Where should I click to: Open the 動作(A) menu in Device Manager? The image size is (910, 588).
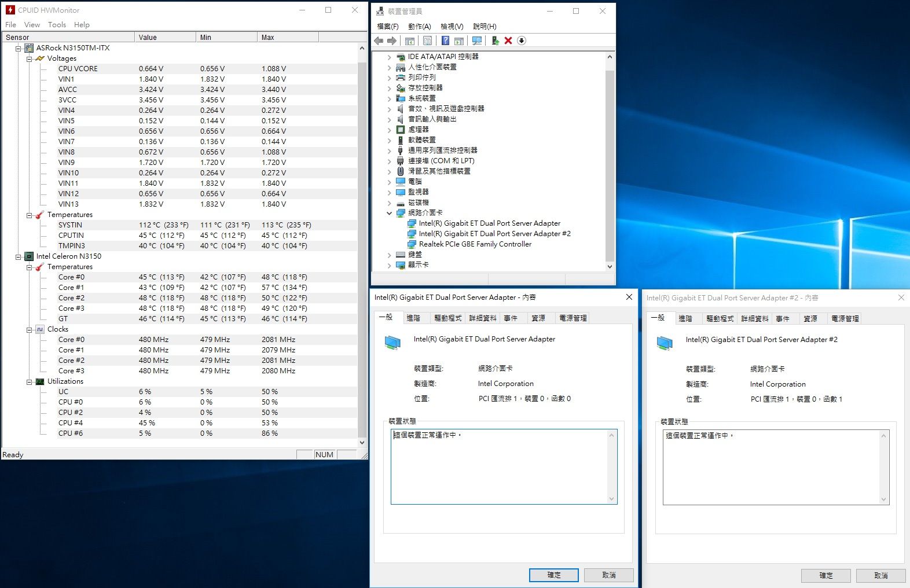420,27
